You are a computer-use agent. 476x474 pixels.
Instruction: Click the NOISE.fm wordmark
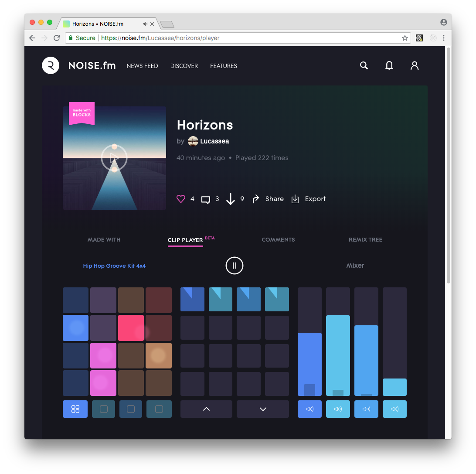coord(92,65)
